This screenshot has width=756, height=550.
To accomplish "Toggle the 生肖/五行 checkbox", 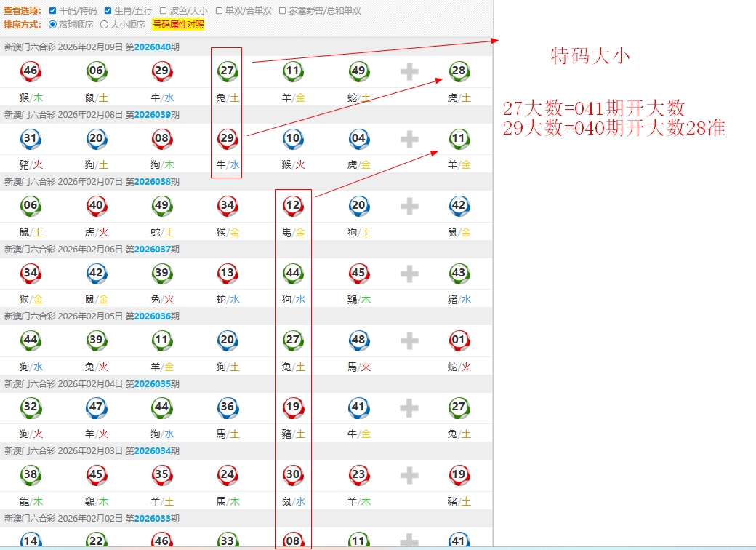I will click(108, 11).
